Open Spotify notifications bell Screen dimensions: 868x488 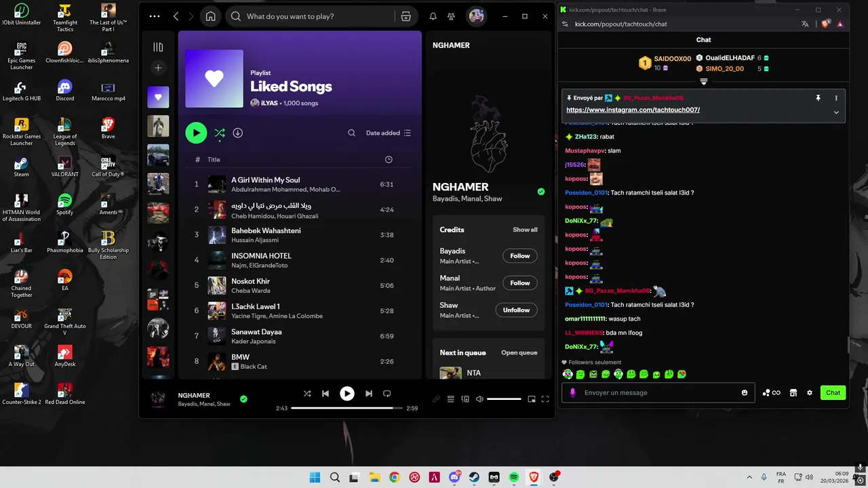point(433,16)
